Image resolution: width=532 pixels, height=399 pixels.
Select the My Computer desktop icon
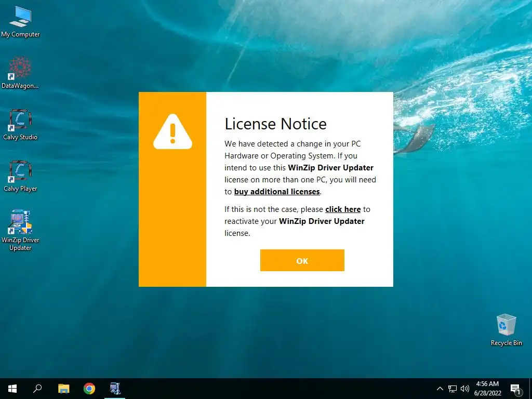[20, 22]
